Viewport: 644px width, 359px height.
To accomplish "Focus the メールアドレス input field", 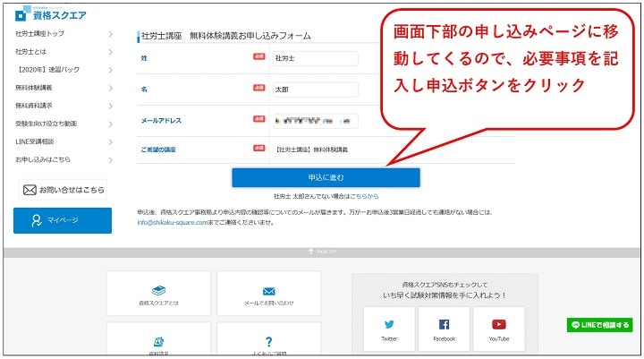I will click(316, 121).
